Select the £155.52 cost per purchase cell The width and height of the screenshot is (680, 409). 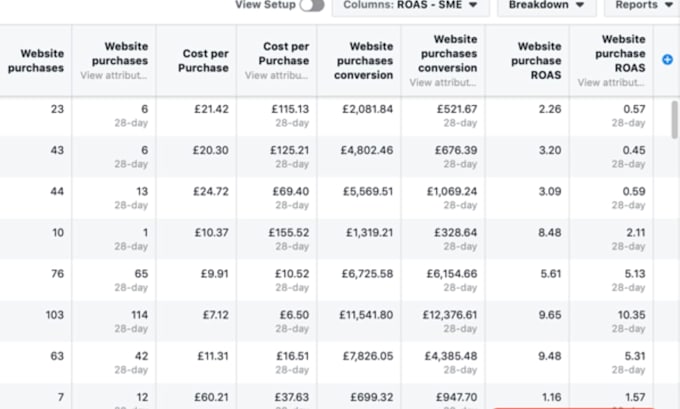tap(277, 239)
